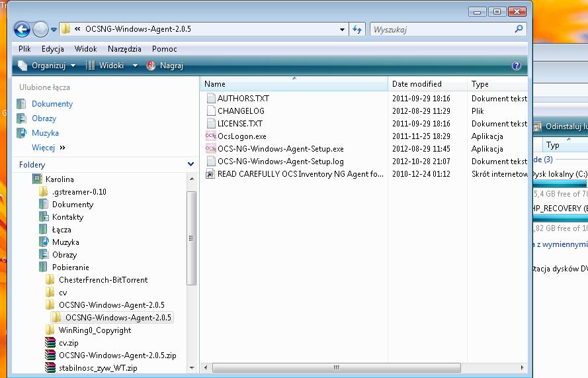This screenshot has width=588, height=378.
Task: Click file list scroll left arrow
Action: (206, 367)
